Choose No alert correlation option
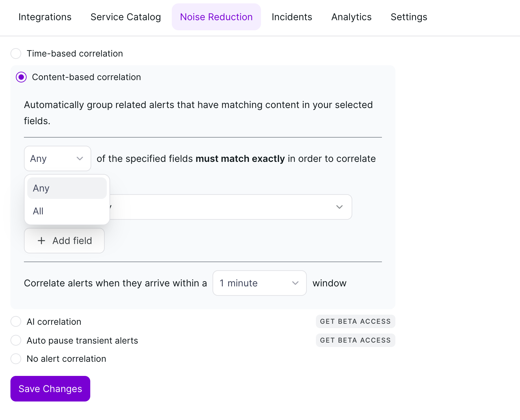 pyautogui.click(x=16, y=359)
